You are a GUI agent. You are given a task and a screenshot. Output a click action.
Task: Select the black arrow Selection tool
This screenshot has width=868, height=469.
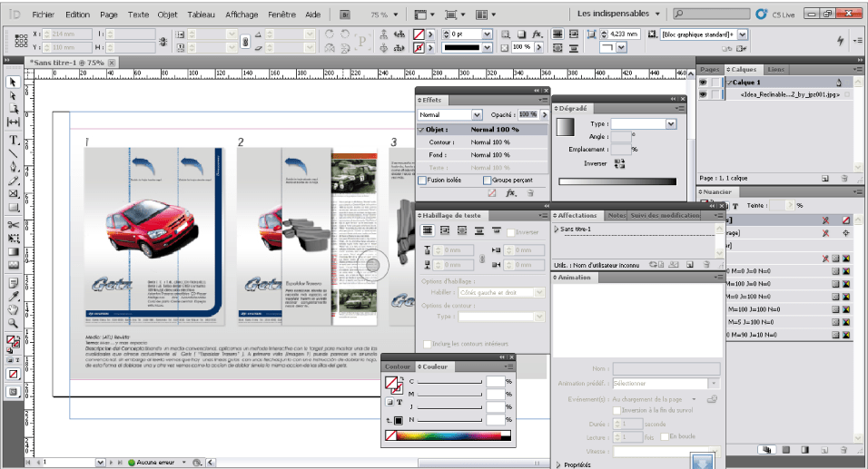(14, 83)
